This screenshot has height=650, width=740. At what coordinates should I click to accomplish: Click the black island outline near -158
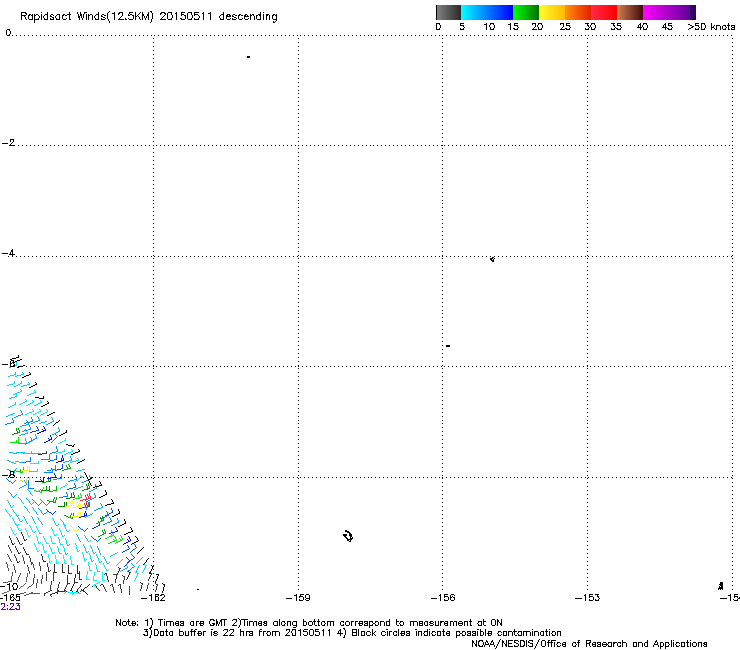pyautogui.click(x=348, y=536)
